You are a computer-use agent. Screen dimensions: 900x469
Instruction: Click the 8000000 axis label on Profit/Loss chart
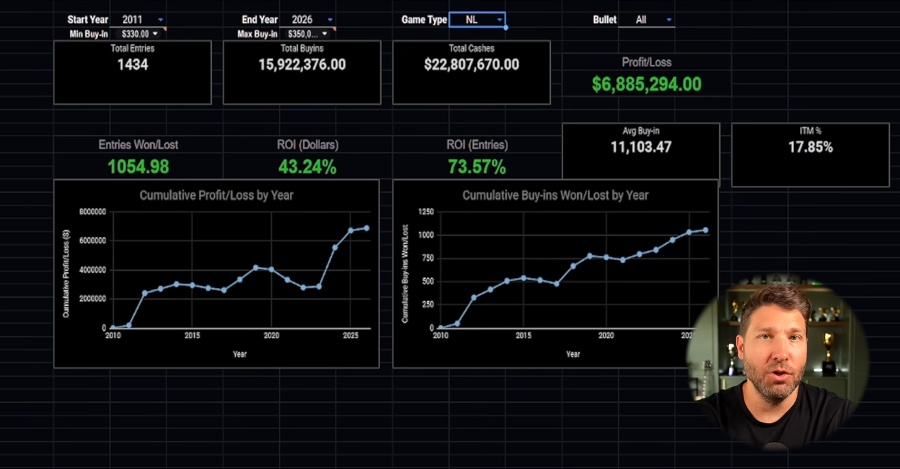[92, 212]
